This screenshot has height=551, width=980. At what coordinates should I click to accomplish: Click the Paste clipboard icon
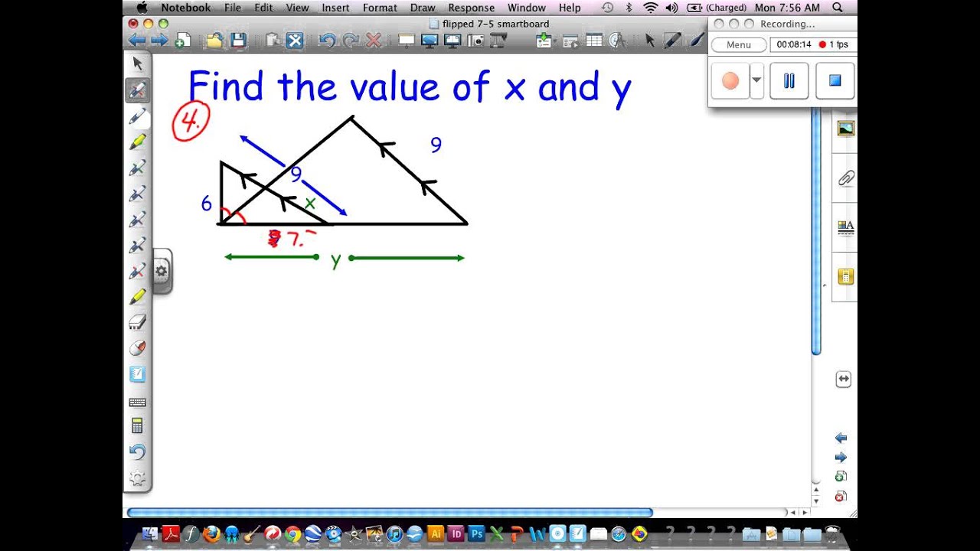(273, 41)
